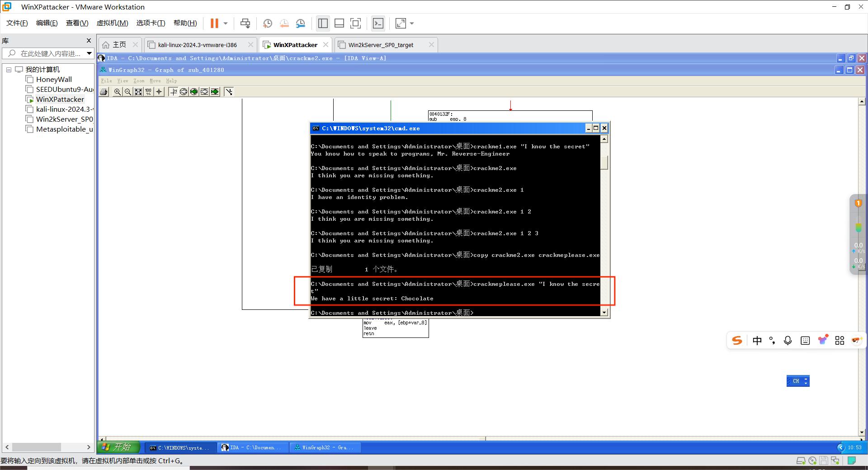Viewport: 868px width, 470px height.
Task: Click the cmd.exe taskbar button
Action: pyautogui.click(x=180, y=448)
